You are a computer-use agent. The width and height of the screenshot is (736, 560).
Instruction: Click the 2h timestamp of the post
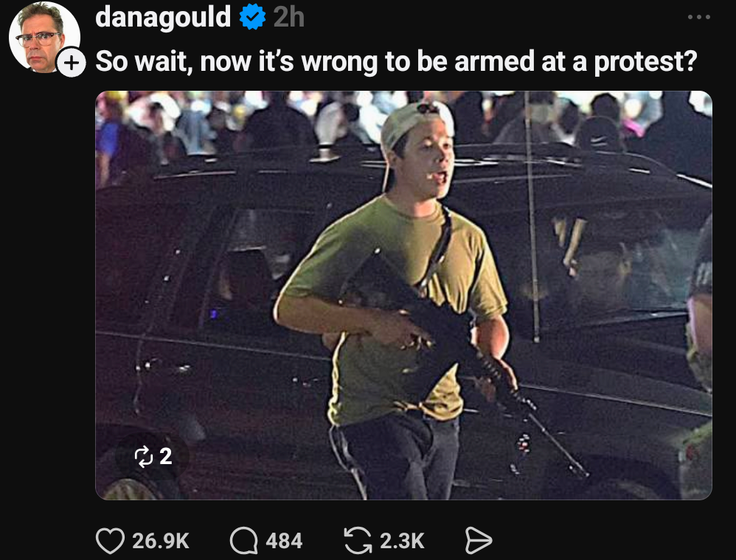288,18
